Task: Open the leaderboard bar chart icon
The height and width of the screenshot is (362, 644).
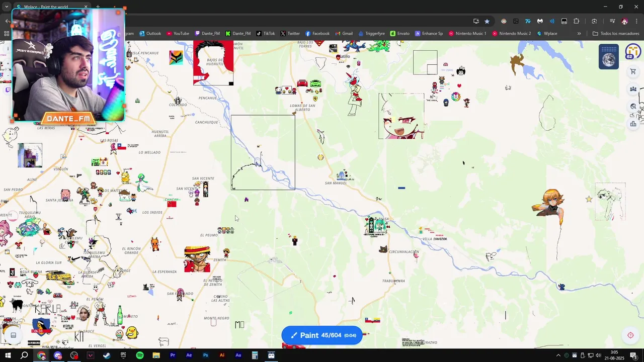Action: pos(633,124)
